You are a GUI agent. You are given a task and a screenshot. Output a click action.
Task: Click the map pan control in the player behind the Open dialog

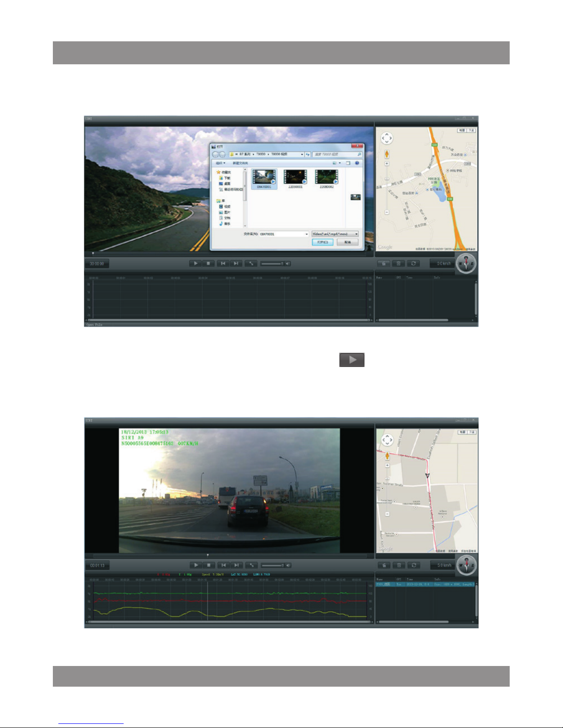coord(387,138)
